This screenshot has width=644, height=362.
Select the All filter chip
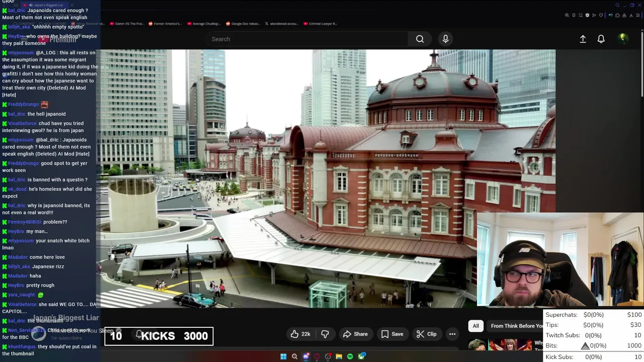[x=475, y=326]
